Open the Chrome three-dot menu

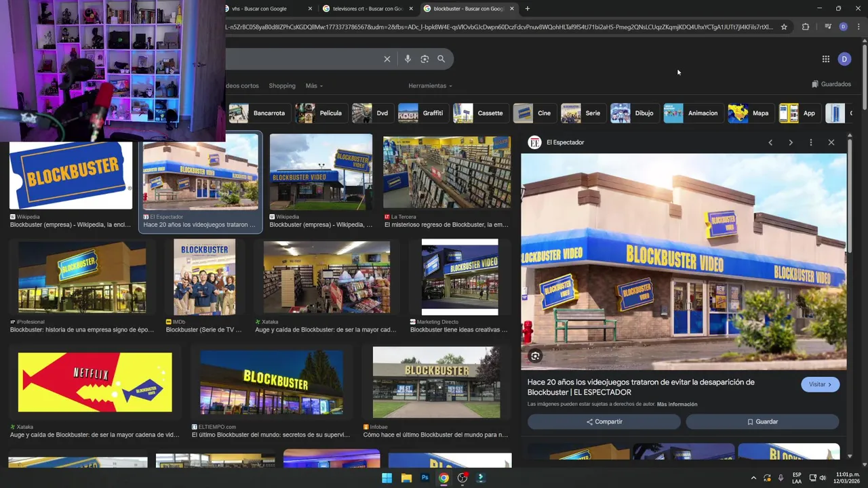click(x=859, y=27)
